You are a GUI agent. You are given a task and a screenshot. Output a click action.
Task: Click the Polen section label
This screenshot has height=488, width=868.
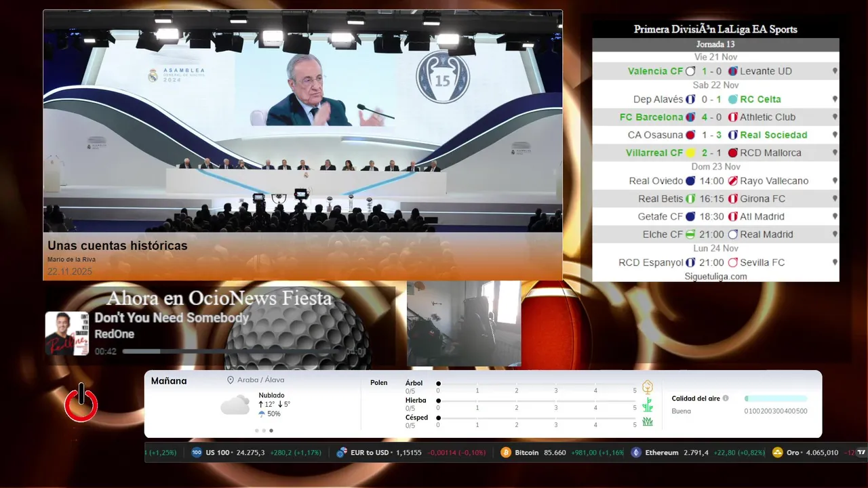[x=379, y=383]
